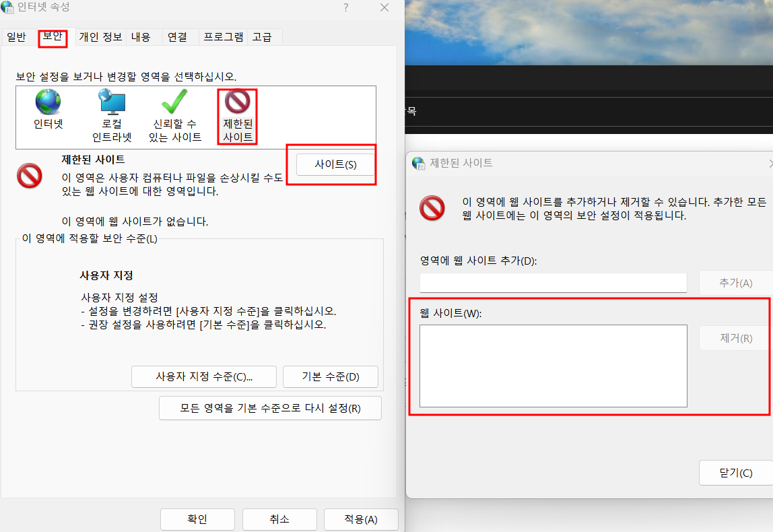
Task: Close the dialog using 닫기(C)
Action: point(735,472)
